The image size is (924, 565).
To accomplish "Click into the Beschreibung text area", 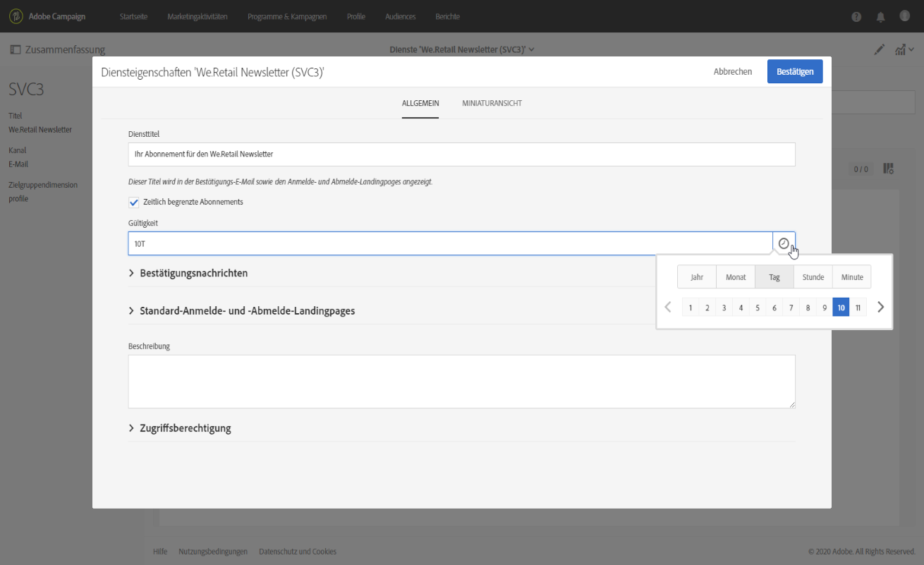I will tap(461, 382).
